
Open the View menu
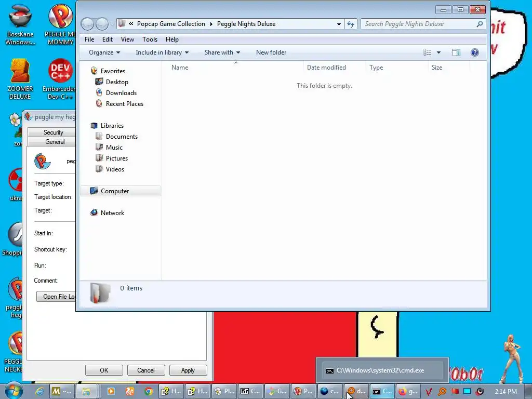[128, 39]
